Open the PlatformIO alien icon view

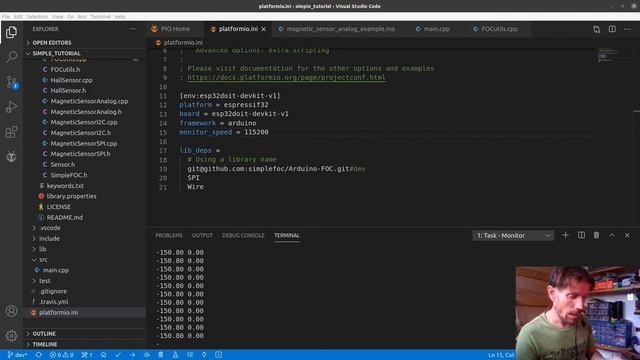11,157
